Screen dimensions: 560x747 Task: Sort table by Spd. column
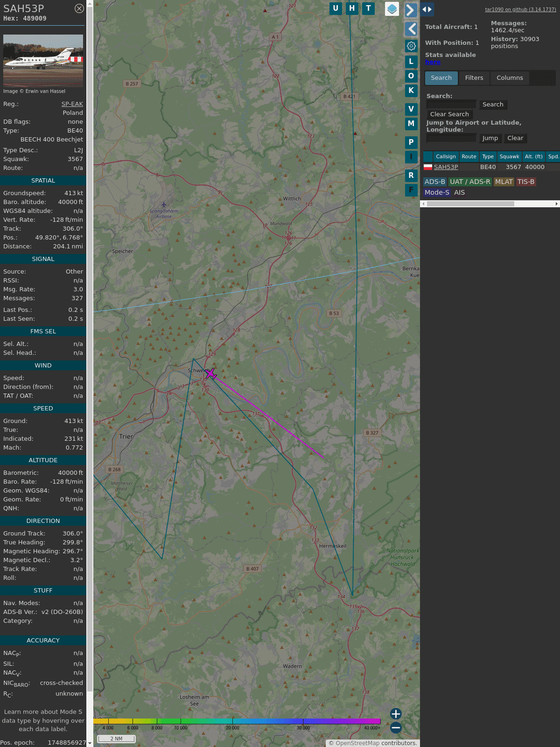coord(553,156)
